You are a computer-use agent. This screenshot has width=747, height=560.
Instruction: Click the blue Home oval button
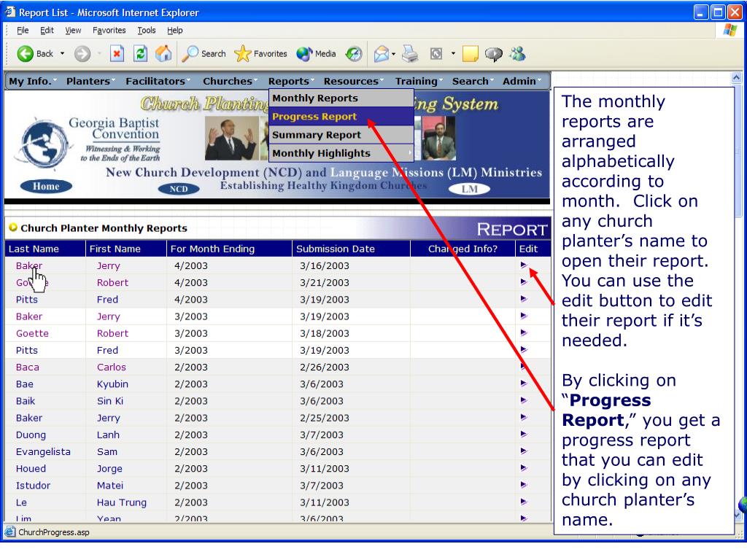tap(46, 186)
